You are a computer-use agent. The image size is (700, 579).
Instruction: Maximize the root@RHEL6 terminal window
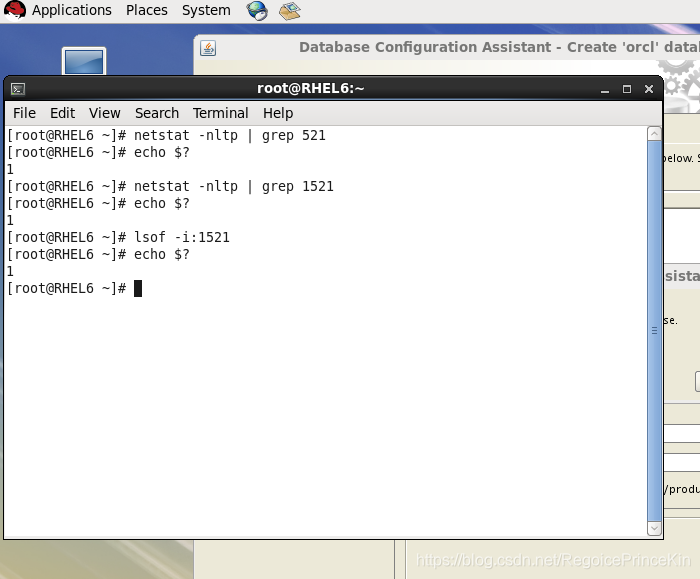click(x=627, y=89)
